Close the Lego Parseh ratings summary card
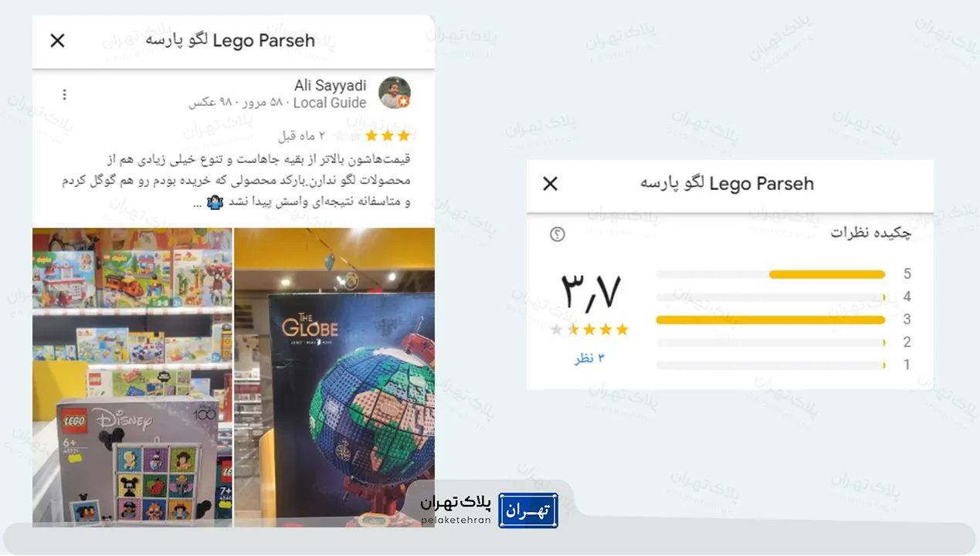This screenshot has width=980, height=556. point(550,184)
